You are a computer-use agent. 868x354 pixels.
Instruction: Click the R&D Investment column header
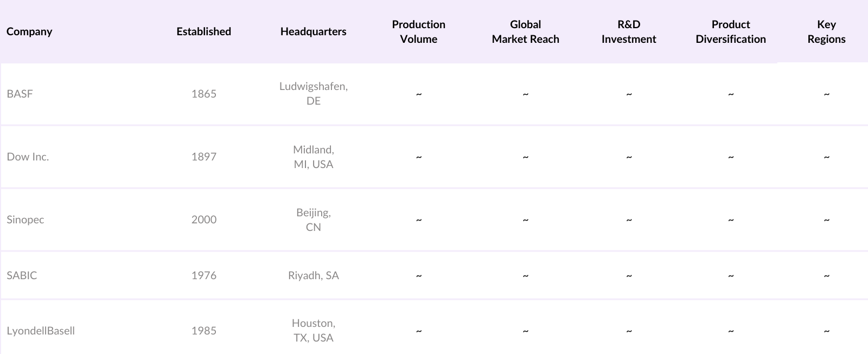point(628,31)
